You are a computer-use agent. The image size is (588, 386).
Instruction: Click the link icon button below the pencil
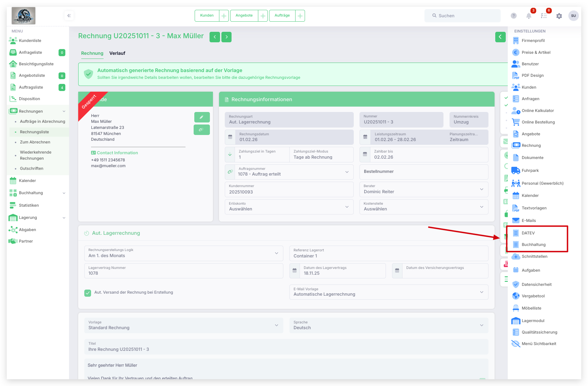click(x=202, y=130)
